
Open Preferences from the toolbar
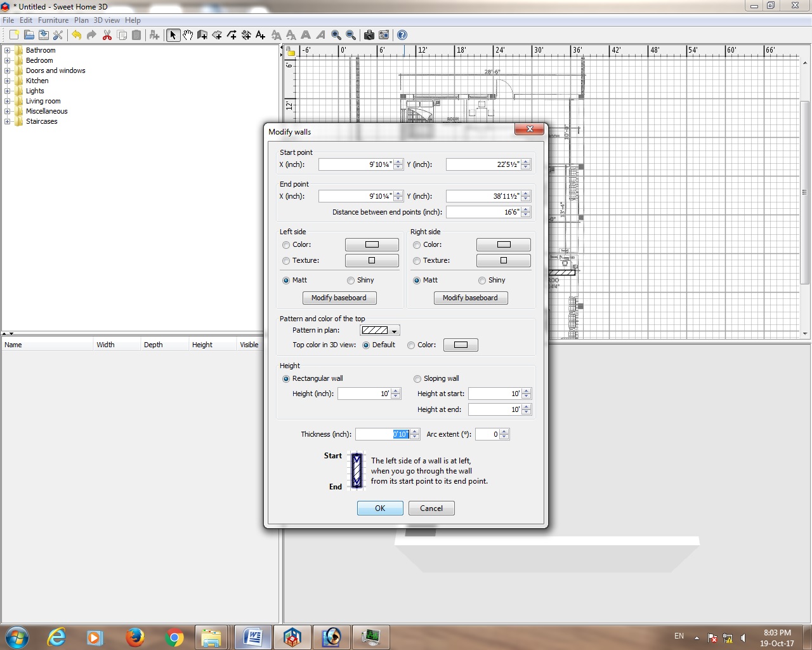coord(58,35)
